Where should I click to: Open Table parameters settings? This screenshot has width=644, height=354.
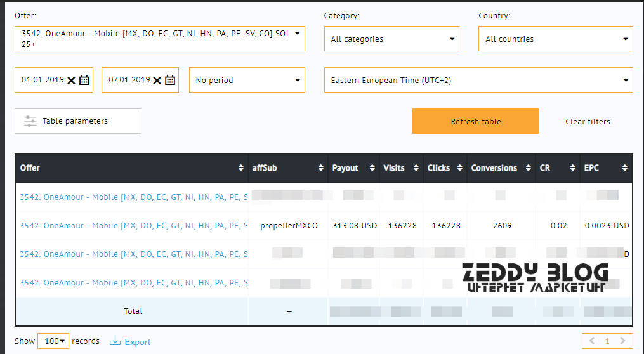click(77, 121)
